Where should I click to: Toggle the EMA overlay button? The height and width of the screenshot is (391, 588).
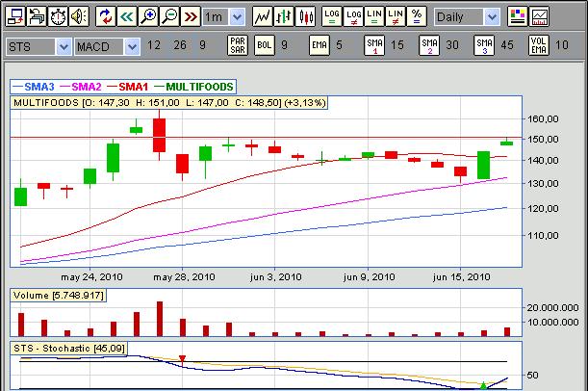320,45
